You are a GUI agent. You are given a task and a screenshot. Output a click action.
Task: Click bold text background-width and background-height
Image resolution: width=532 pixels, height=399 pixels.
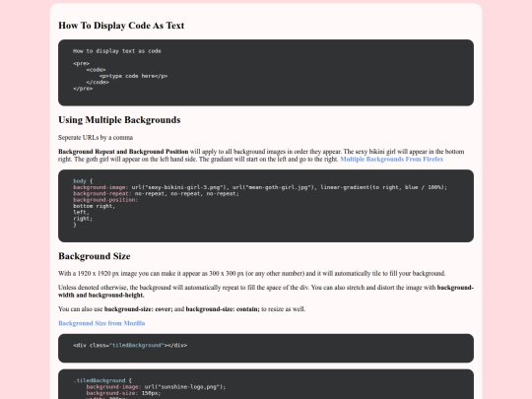(266, 291)
